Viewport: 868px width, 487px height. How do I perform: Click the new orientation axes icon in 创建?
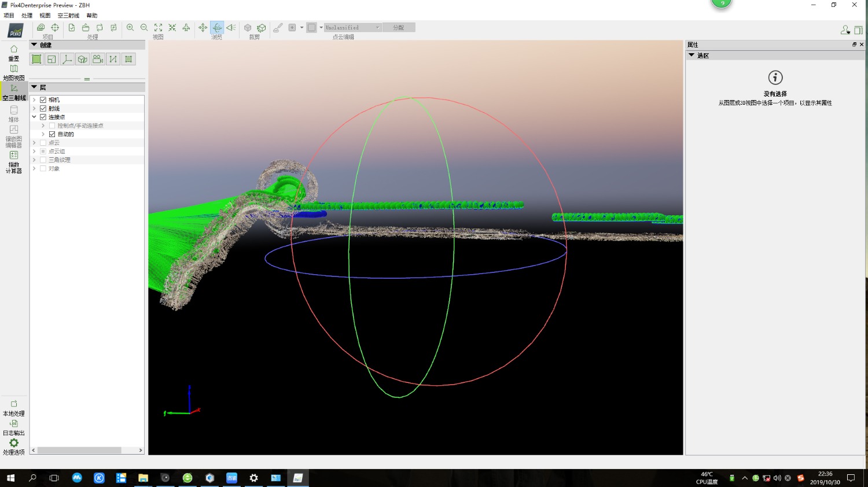point(67,59)
